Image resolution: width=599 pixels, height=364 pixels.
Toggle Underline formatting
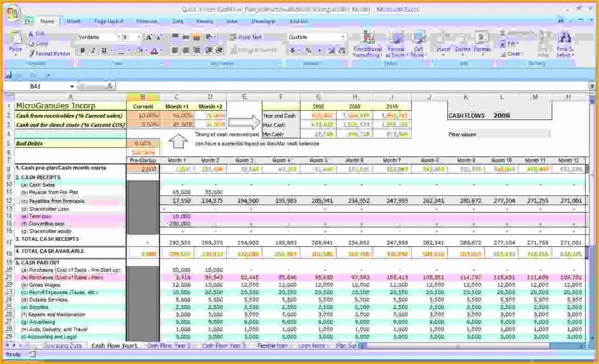pyautogui.click(x=104, y=50)
